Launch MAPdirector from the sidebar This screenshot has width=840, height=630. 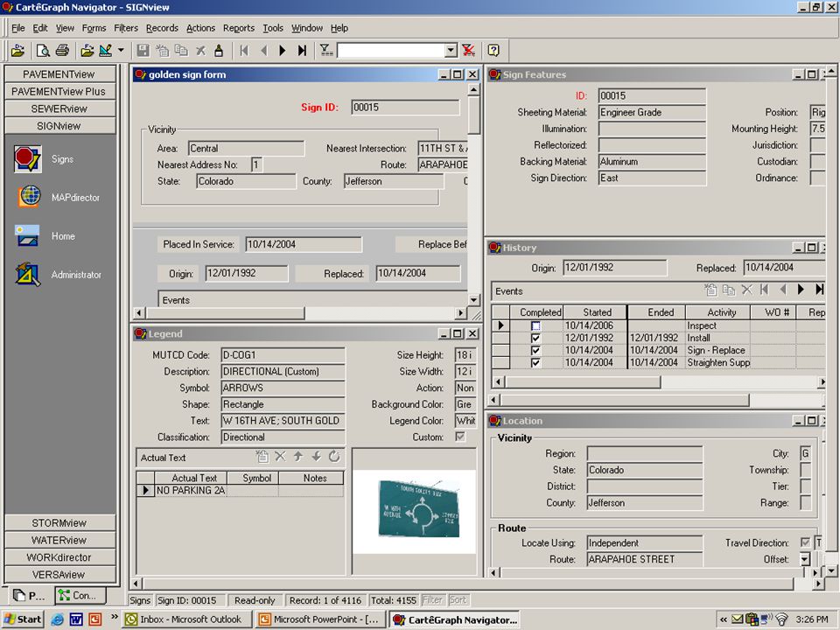pos(30,197)
